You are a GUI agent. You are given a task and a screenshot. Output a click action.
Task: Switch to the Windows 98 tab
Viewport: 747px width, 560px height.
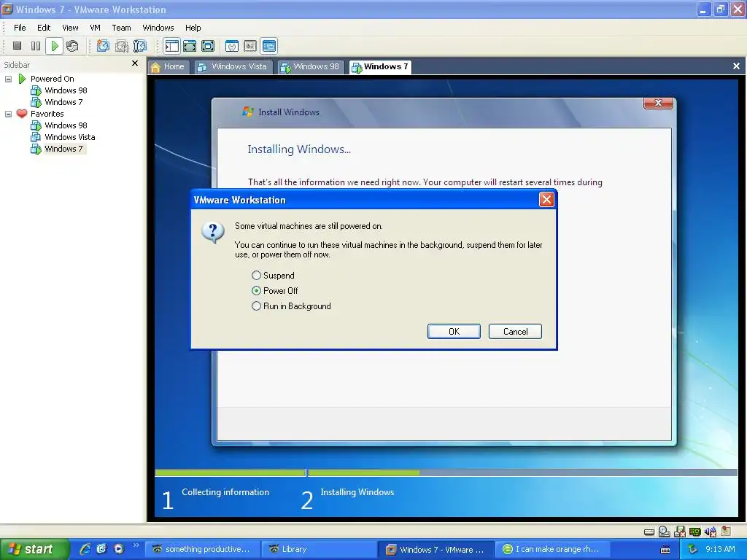click(311, 66)
